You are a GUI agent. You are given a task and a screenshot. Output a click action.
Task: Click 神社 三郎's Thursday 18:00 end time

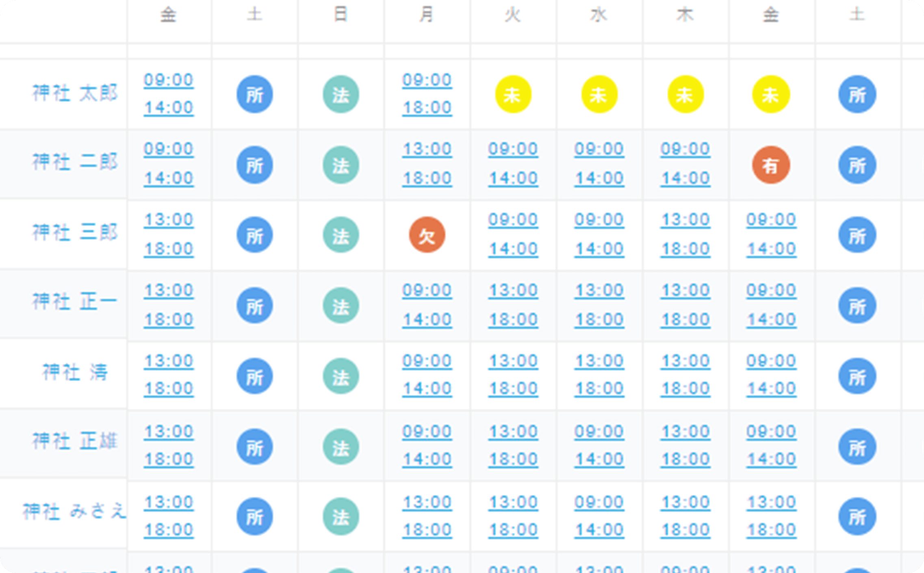pyautogui.click(x=685, y=249)
